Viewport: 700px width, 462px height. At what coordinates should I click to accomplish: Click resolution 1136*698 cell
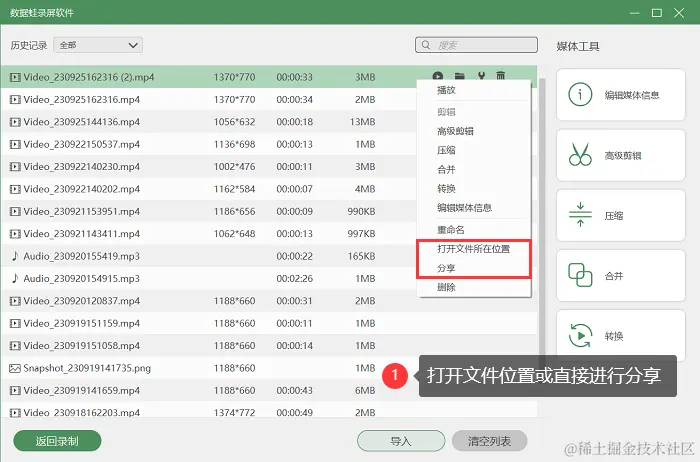[x=234, y=144]
